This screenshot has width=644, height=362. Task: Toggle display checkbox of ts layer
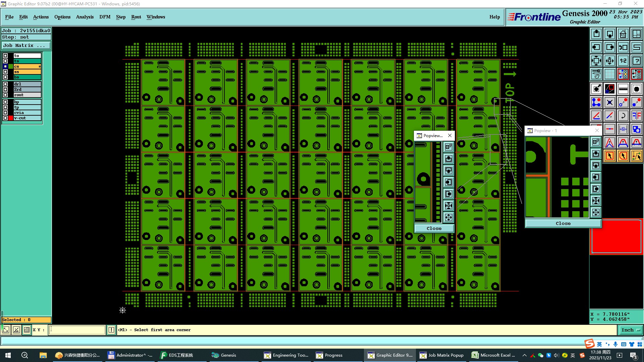(5, 61)
